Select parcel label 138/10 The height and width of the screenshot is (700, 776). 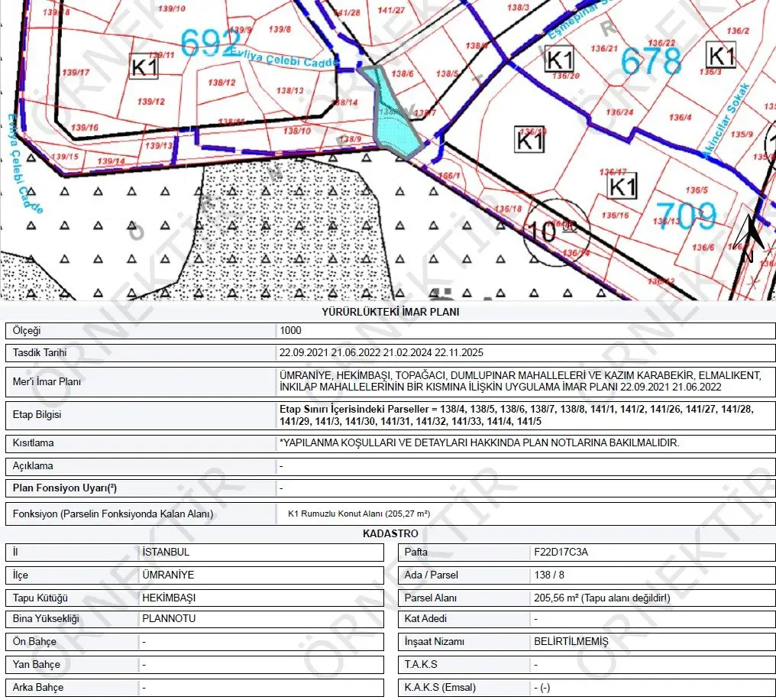click(x=297, y=131)
